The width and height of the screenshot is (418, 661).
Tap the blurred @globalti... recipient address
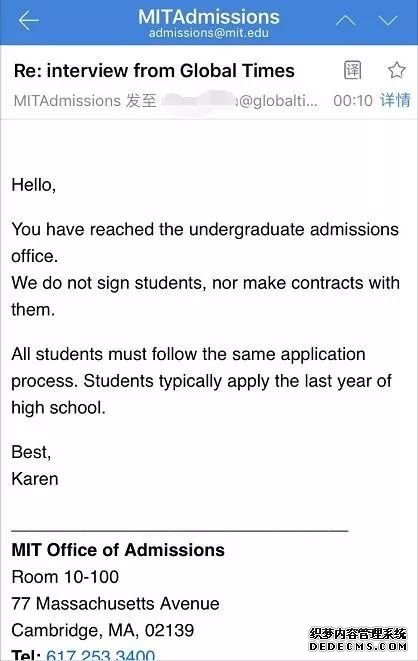coord(240,101)
